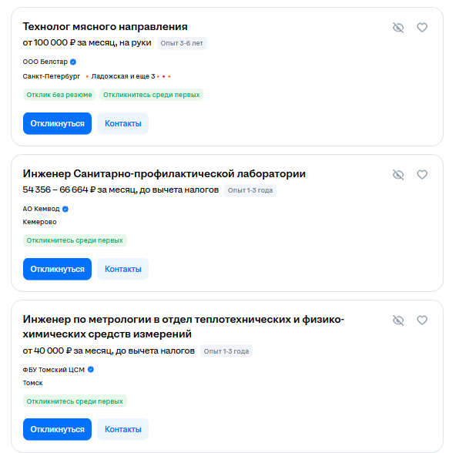Show Контакты for the АО Кемвод vacancy
The width and height of the screenshot is (476, 453).
click(x=123, y=270)
